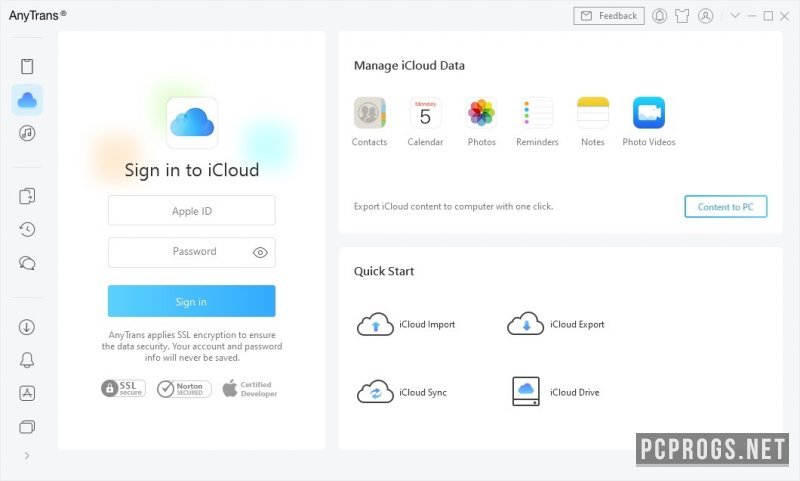Open the skin theme shirt icon
The image size is (800, 481).
tap(682, 16)
